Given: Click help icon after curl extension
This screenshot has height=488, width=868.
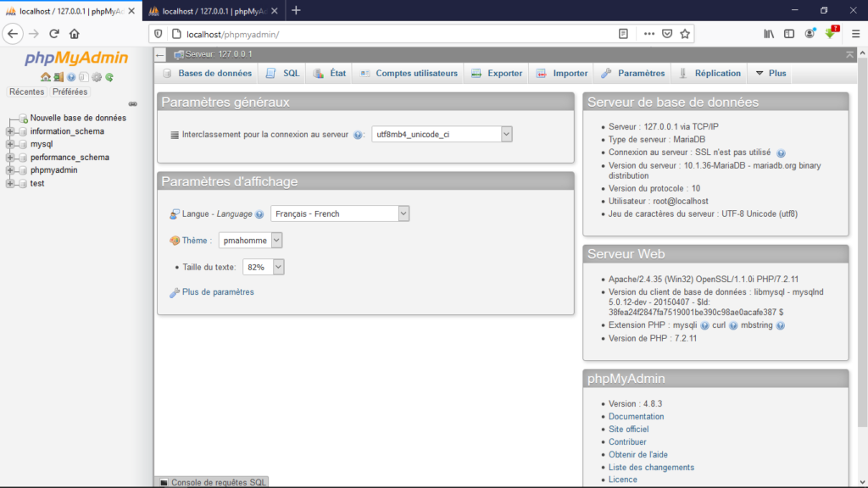Looking at the screenshot, I should tap(733, 326).
